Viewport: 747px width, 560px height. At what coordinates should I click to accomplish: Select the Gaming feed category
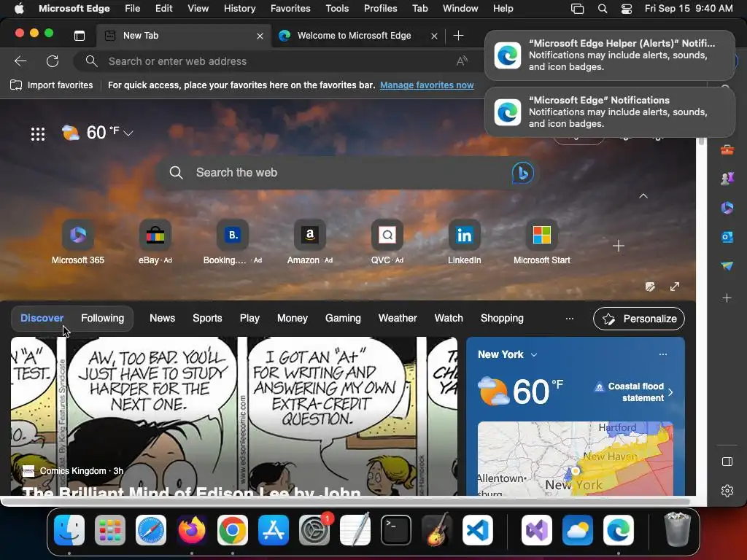(343, 318)
